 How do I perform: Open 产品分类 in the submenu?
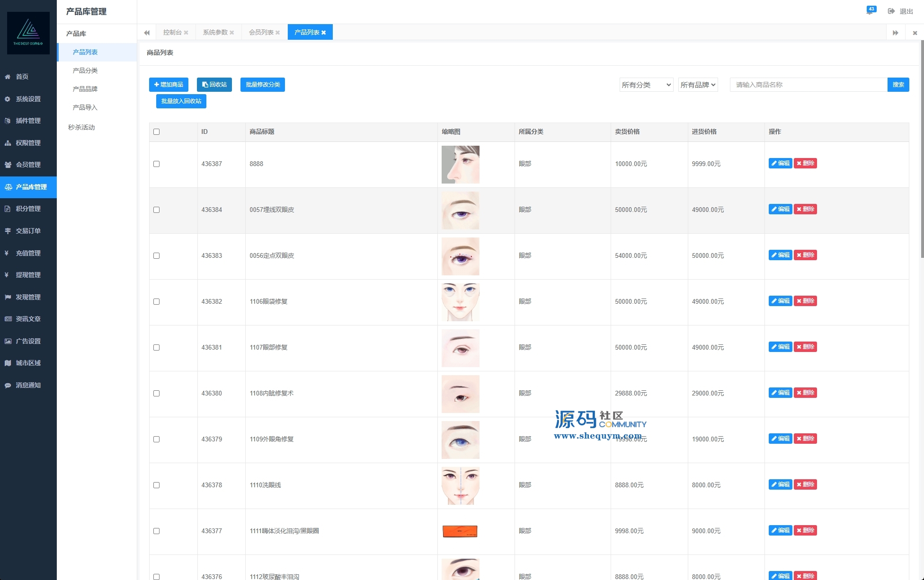pos(85,70)
